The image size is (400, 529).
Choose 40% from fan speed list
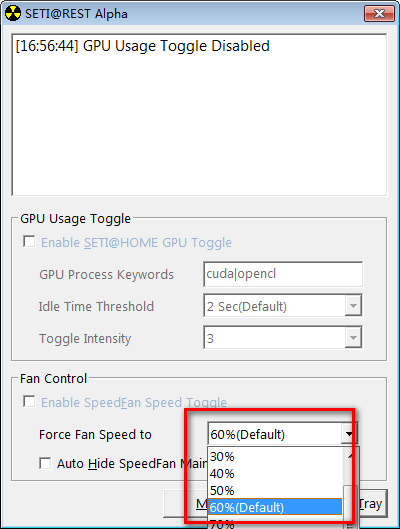275,474
